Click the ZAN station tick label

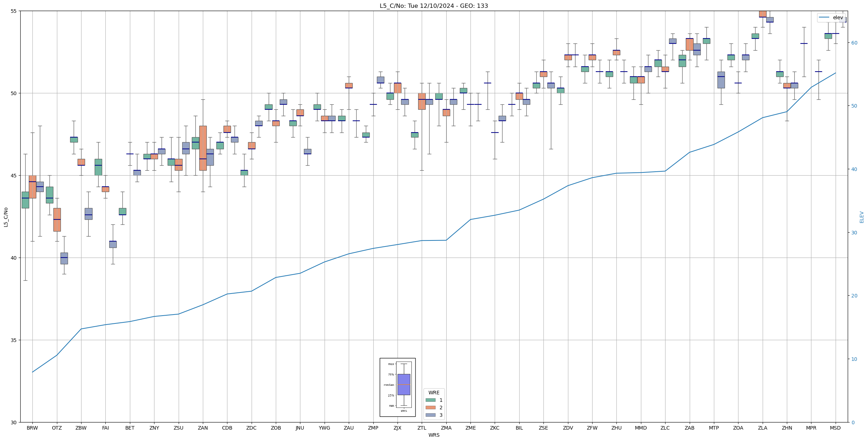click(x=203, y=428)
